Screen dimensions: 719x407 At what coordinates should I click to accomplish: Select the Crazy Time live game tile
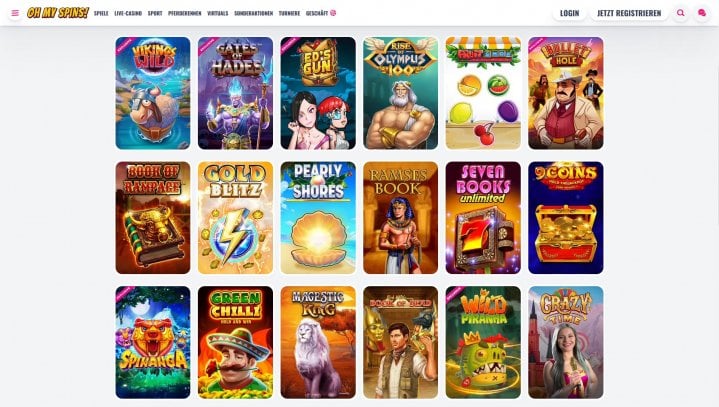(x=565, y=342)
